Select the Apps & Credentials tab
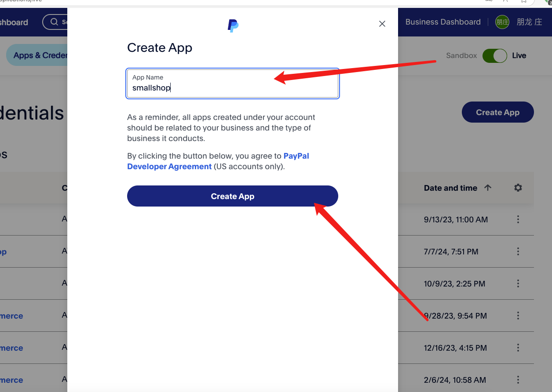Image resolution: width=552 pixels, height=392 pixels. point(37,55)
